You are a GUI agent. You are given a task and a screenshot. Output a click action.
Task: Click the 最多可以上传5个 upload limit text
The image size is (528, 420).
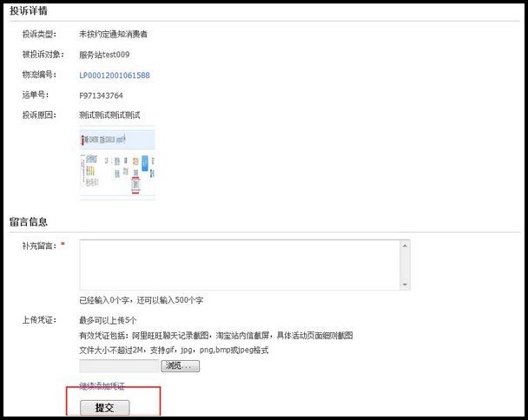coord(108,320)
